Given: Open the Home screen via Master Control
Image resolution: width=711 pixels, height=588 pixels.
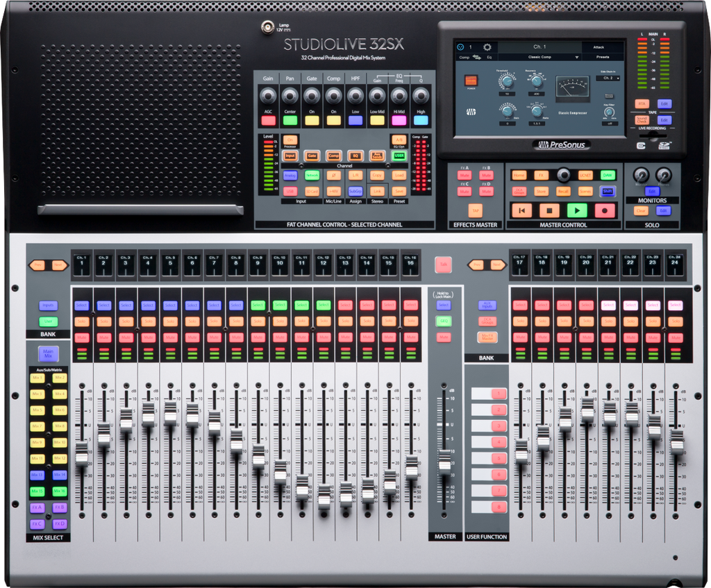Looking at the screenshot, I should (x=519, y=176).
